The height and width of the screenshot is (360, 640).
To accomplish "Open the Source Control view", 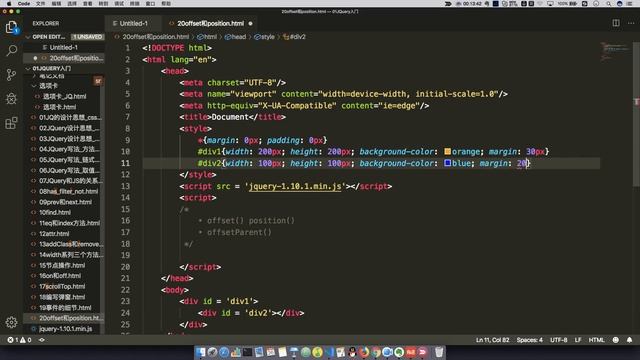I will tap(11, 75).
